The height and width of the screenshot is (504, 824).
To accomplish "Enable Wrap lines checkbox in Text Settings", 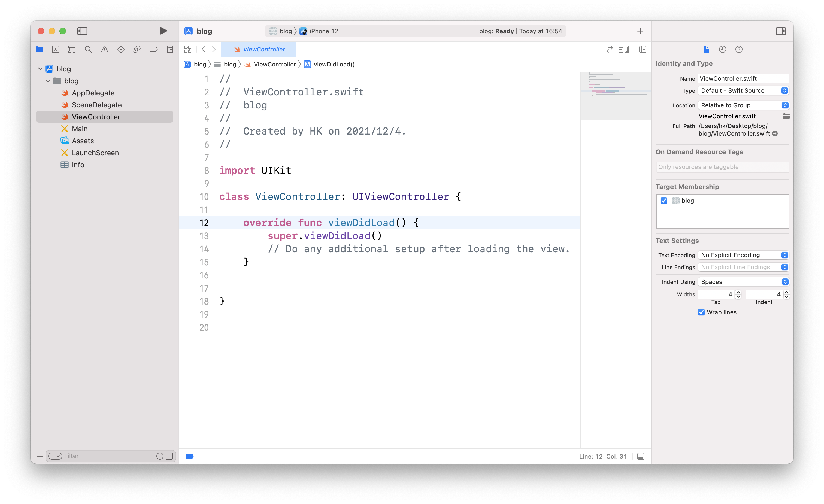I will click(x=701, y=312).
